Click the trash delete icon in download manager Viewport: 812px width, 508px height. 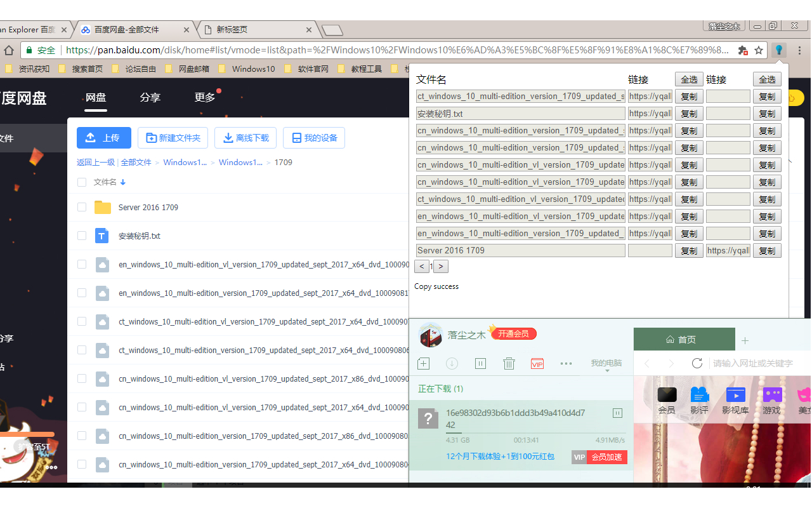tap(509, 363)
